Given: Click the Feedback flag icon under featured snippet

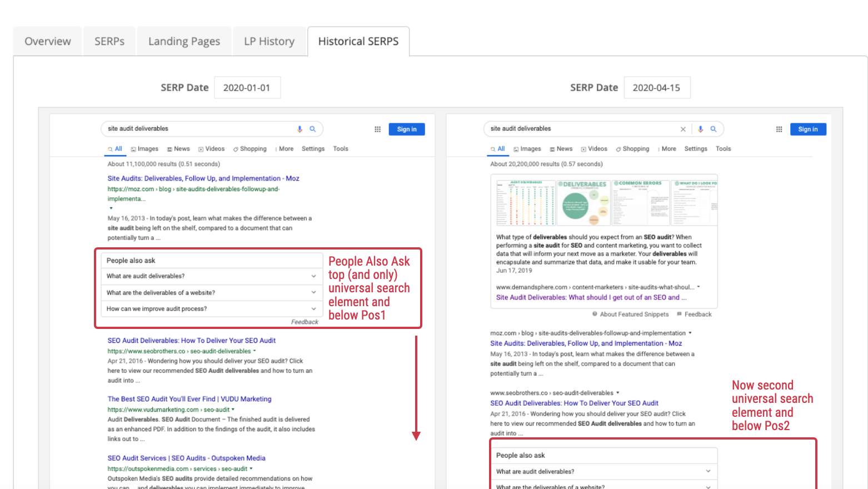Looking at the screenshot, I should [680, 314].
